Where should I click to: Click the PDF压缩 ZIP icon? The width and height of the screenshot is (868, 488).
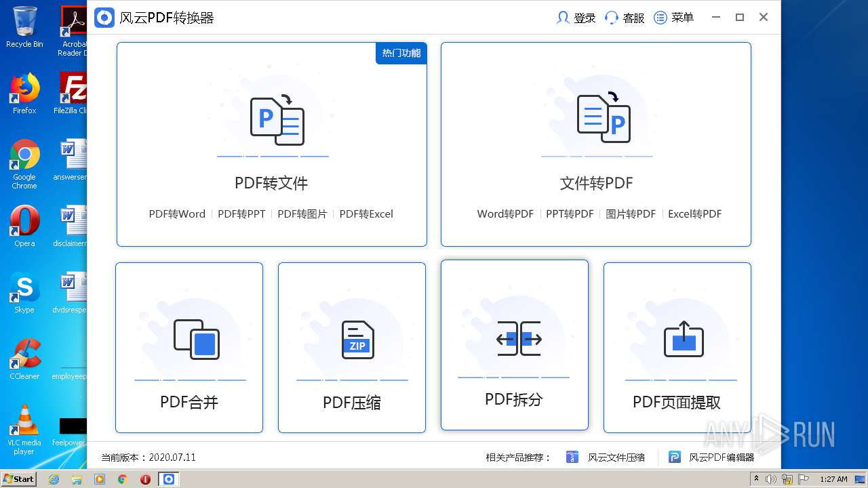pos(358,340)
